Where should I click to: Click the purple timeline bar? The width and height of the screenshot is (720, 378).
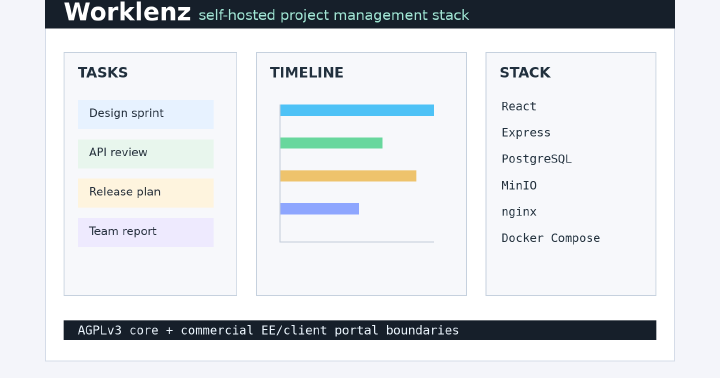coord(320,209)
